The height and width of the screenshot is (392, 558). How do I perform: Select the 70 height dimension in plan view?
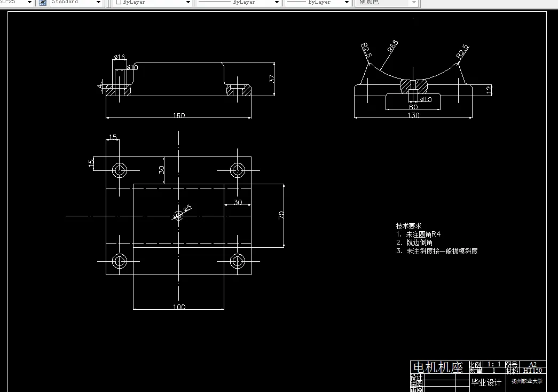coord(281,215)
